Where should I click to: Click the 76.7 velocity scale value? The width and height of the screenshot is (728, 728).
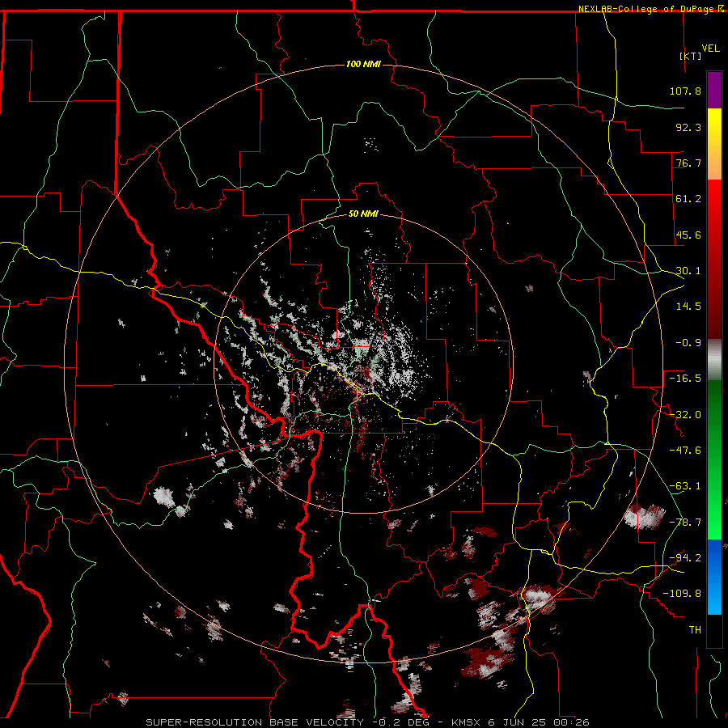(x=688, y=163)
